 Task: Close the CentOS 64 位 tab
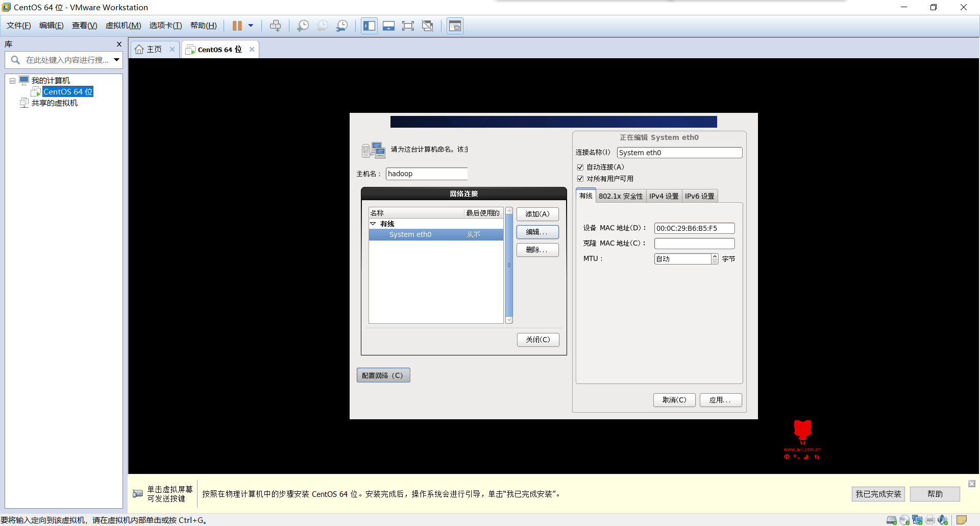[x=252, y=49]
